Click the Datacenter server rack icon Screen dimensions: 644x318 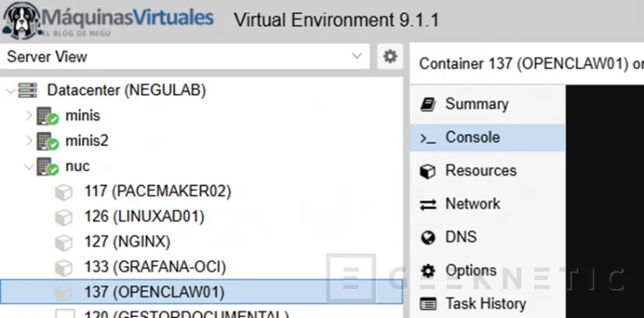(x=27, y=90)
